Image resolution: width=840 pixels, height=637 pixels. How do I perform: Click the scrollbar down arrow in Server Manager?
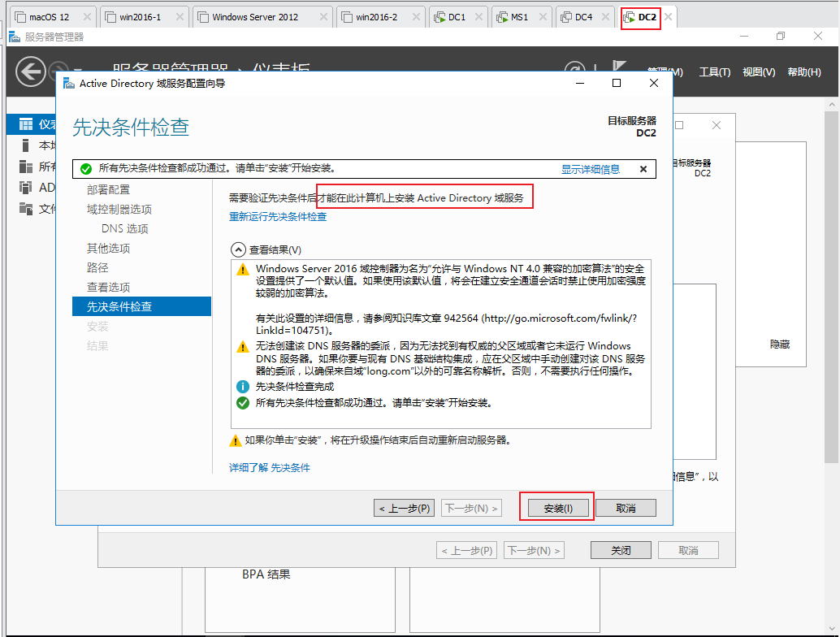(x=831, y=629)
